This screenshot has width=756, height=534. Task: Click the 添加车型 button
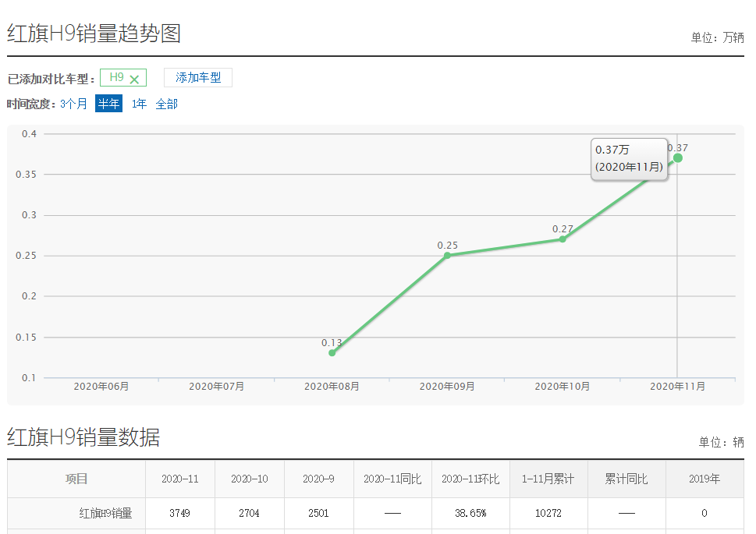pyautogui.click(x=198, y=78)
